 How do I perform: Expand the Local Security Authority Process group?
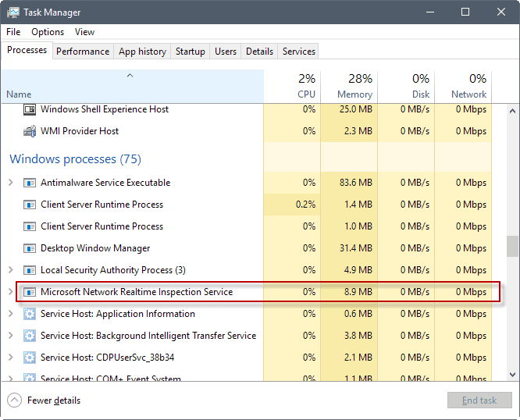(x=11, y=270)
